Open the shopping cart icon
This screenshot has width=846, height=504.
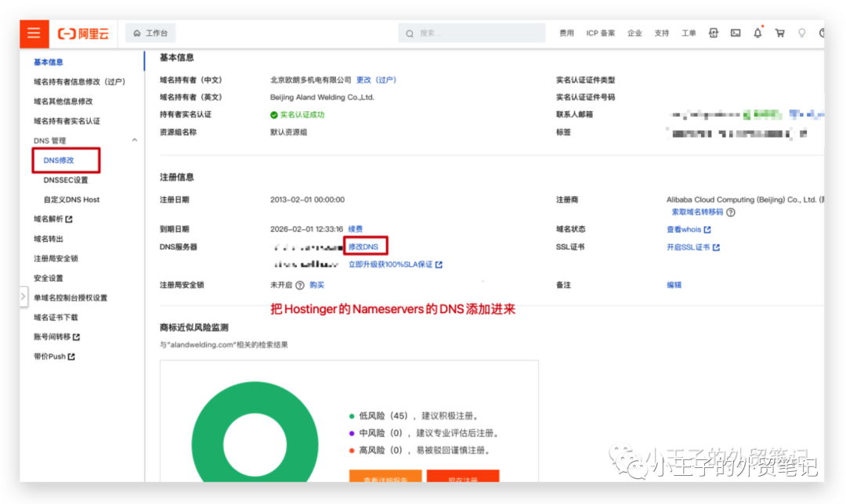click(779, 33)
